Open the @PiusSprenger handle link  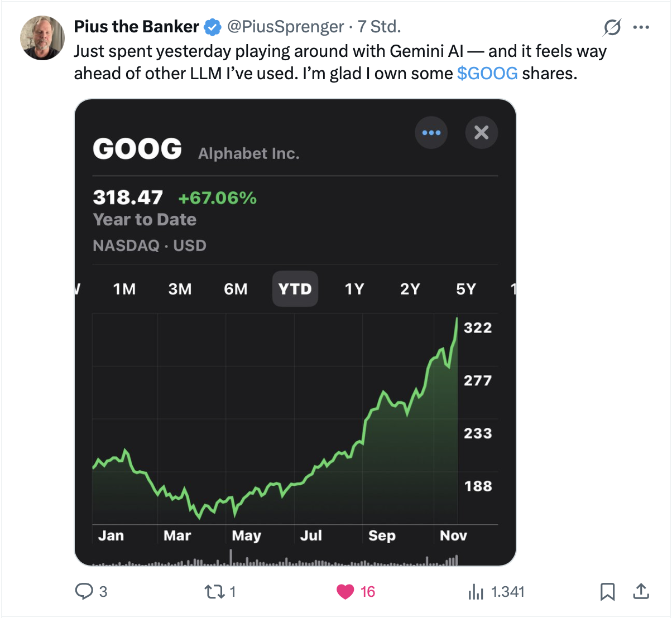pos(285,27)
